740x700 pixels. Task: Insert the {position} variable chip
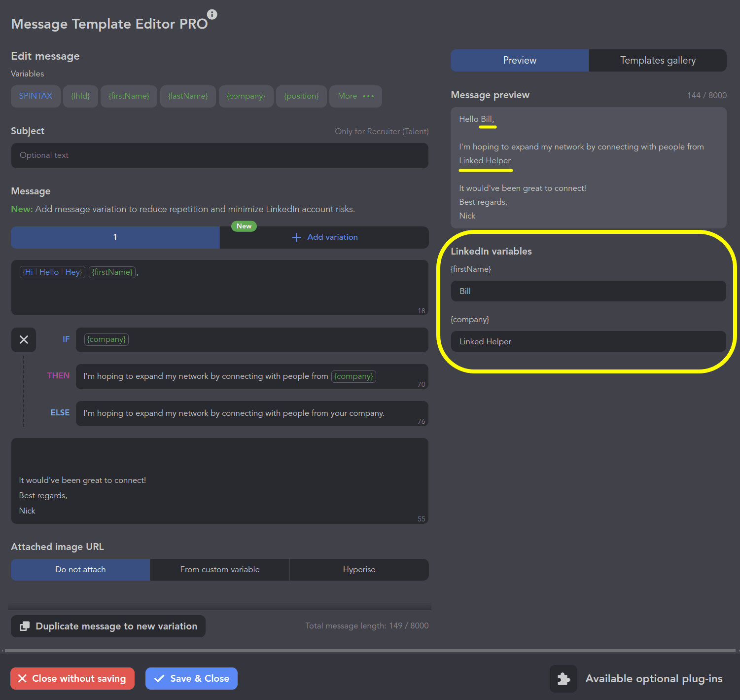pos(301,96)
